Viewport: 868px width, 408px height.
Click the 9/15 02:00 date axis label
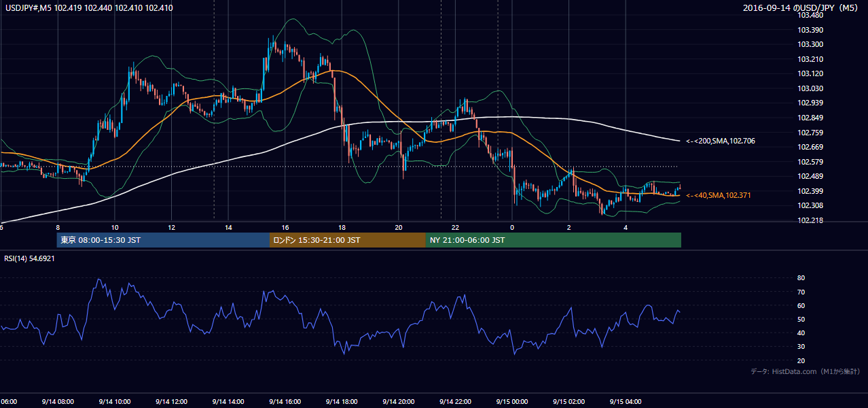[569, 401]
